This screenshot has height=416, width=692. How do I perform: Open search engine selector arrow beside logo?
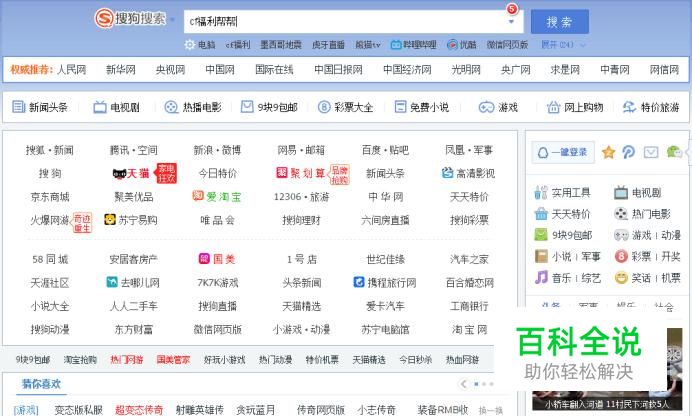(x=173, y=20)
